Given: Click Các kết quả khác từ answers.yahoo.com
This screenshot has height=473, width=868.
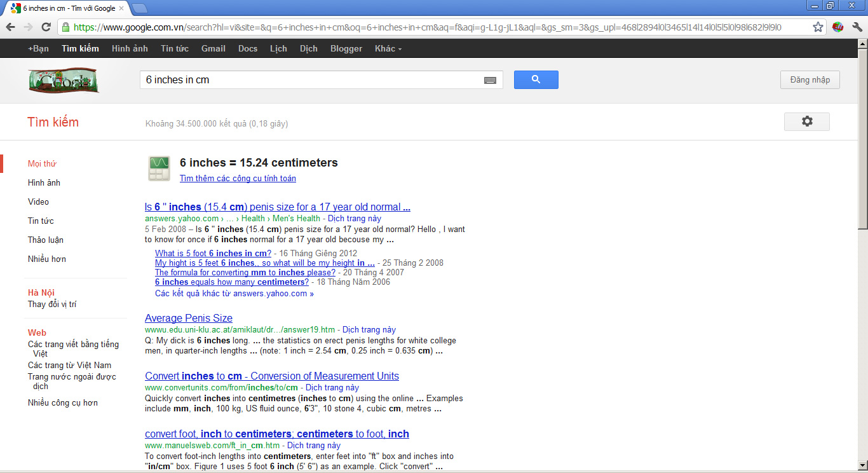Looking at the screenshot, I should point(234,293).
